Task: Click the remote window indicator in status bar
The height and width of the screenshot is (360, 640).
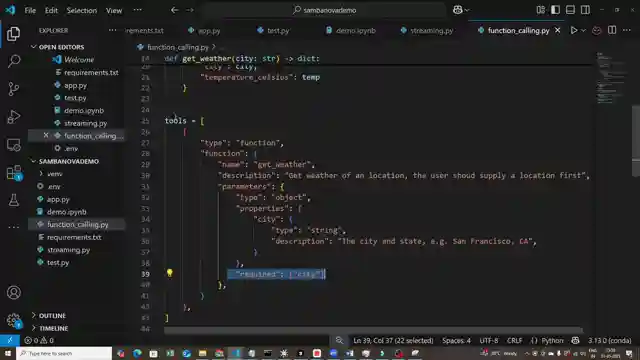Action: click(x=10, y=340)
